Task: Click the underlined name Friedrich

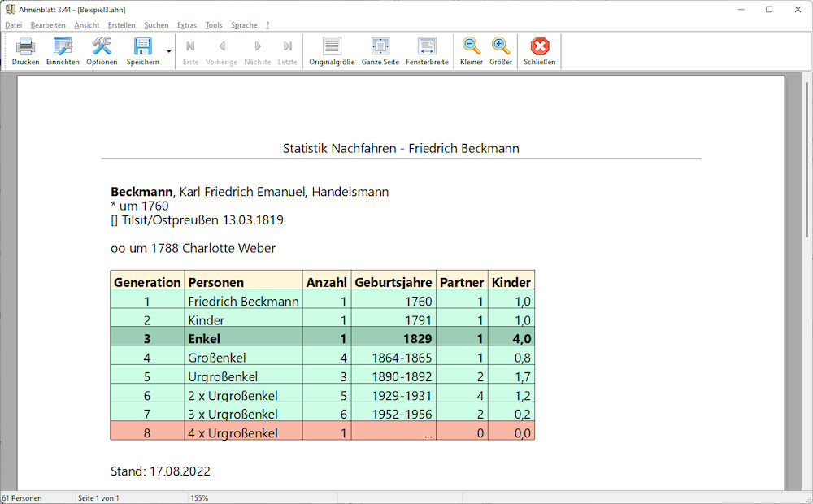Action: 228,192
